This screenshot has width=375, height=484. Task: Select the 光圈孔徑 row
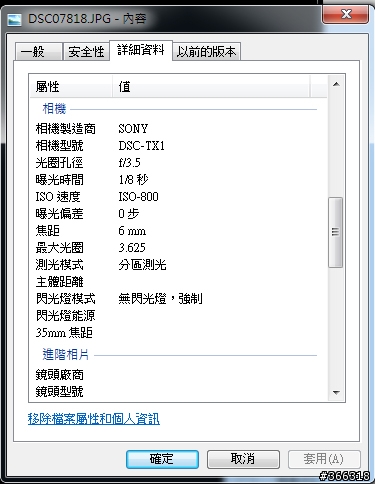coord(173,163)
